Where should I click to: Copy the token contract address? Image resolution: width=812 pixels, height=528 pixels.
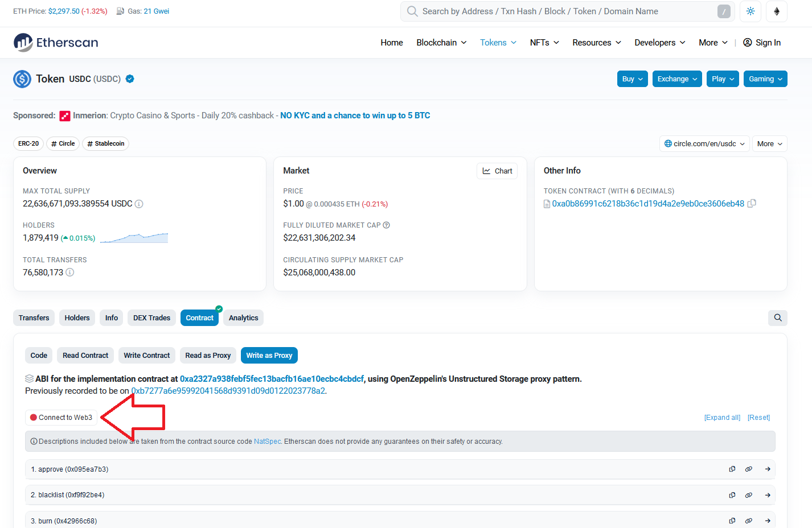coord(752,204)
